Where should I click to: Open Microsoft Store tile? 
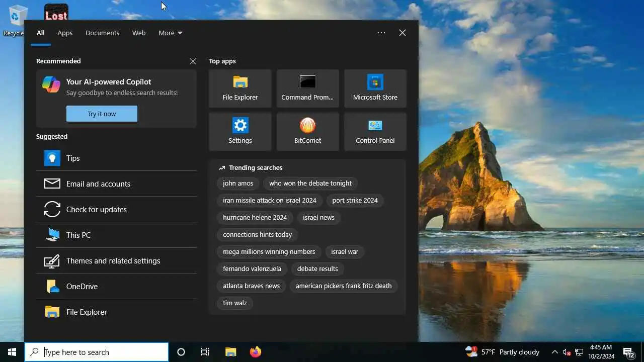click(x=375, y=88)
